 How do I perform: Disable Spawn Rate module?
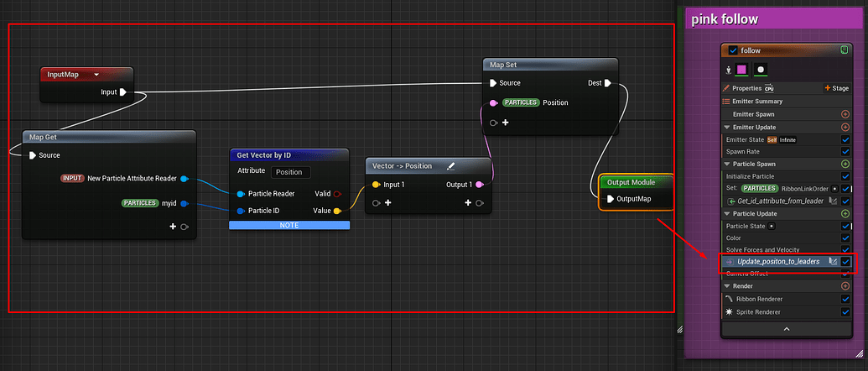[x=845, y=152]
